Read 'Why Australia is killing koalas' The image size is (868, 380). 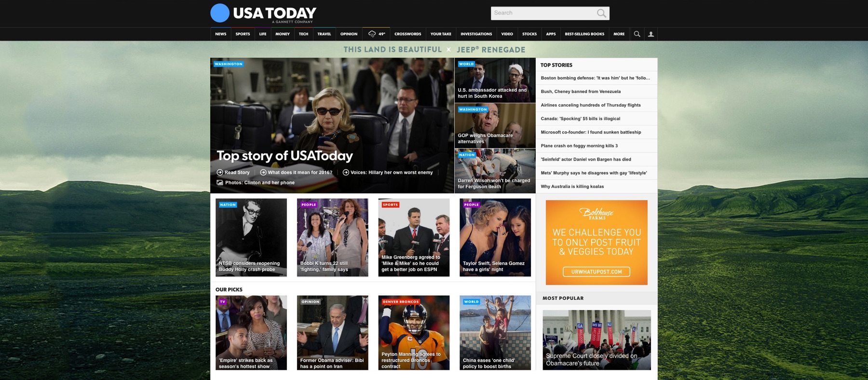(572, 186)
